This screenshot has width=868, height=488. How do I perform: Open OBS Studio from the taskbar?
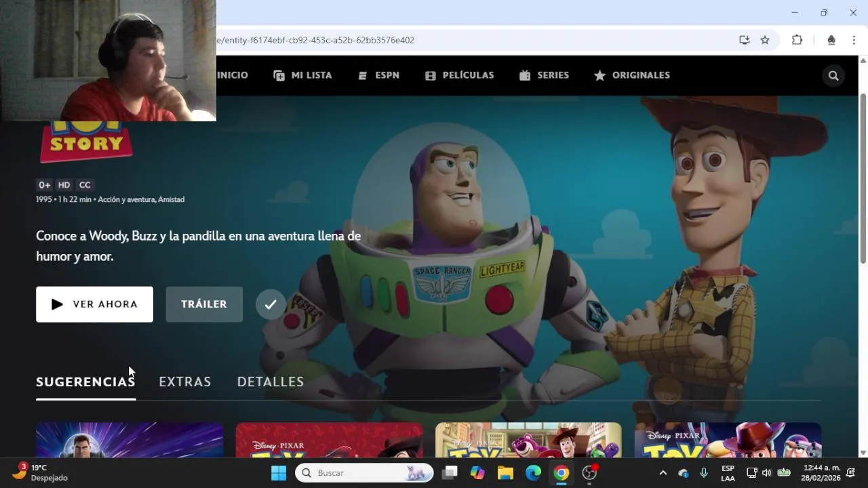[590, 473]
